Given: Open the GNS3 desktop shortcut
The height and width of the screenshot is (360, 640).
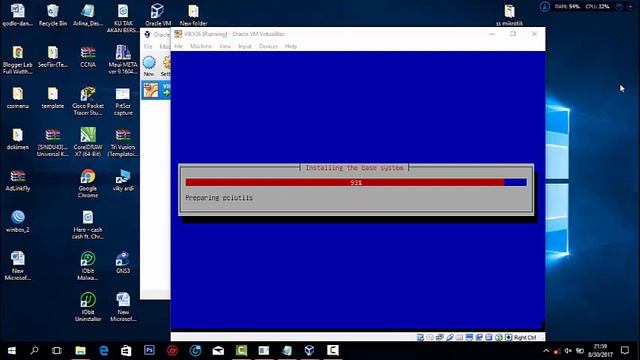Looking at the screenshot, I should [x=123, y=262].
